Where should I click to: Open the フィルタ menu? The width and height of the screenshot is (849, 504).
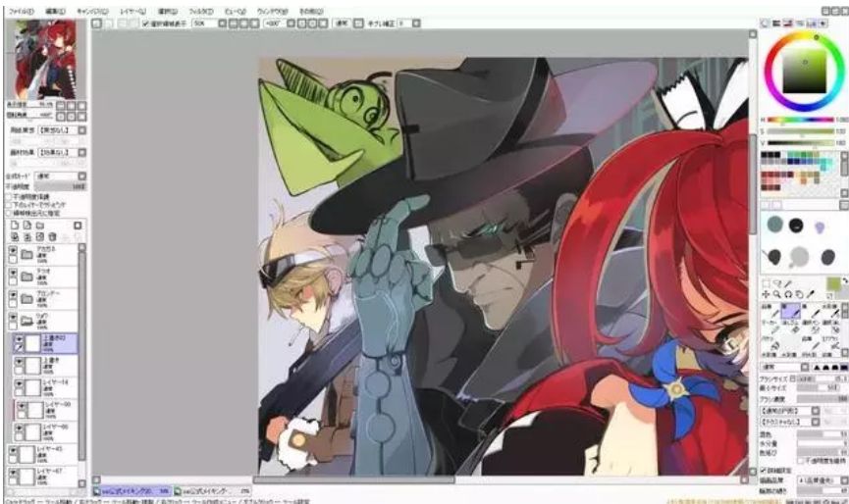201,11
